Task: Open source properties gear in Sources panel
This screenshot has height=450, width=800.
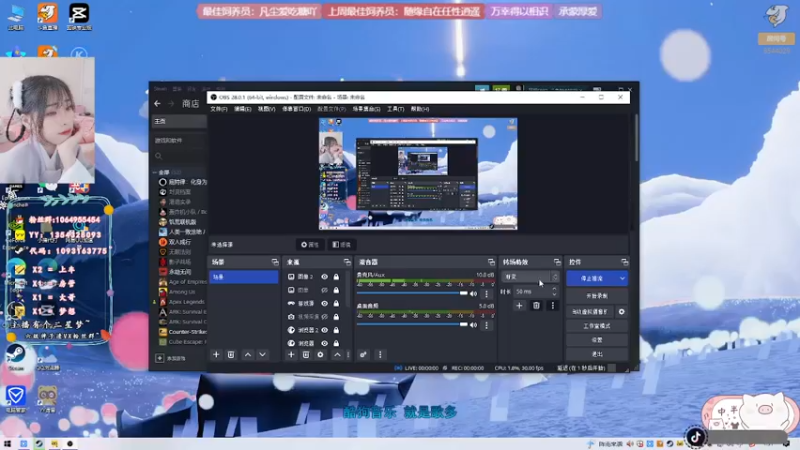Action: 320,355
